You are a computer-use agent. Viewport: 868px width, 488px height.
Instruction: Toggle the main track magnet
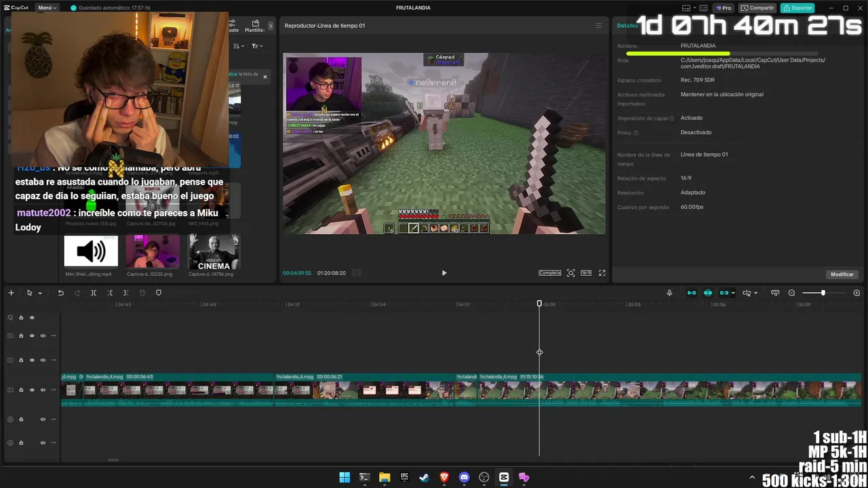pos(692,293)
